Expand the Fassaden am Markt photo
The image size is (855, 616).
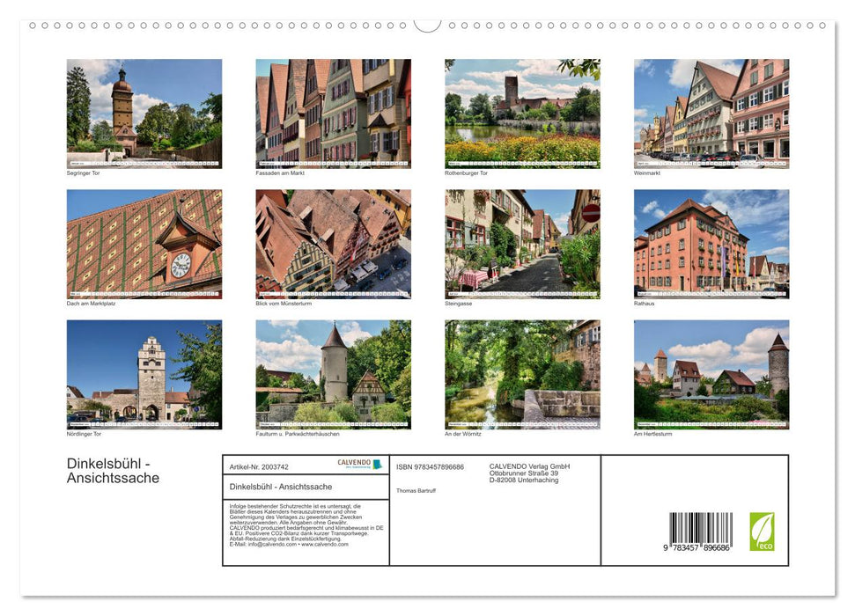coord(333,113)
